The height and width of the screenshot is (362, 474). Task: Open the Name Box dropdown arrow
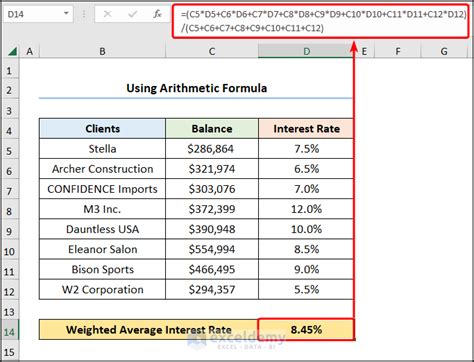click(x=66, y=14)
